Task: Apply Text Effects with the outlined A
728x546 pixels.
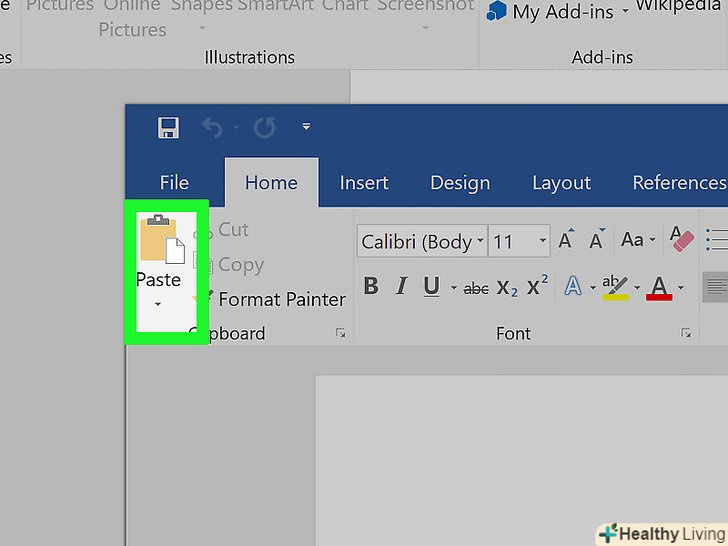Action: click(573, 287)
